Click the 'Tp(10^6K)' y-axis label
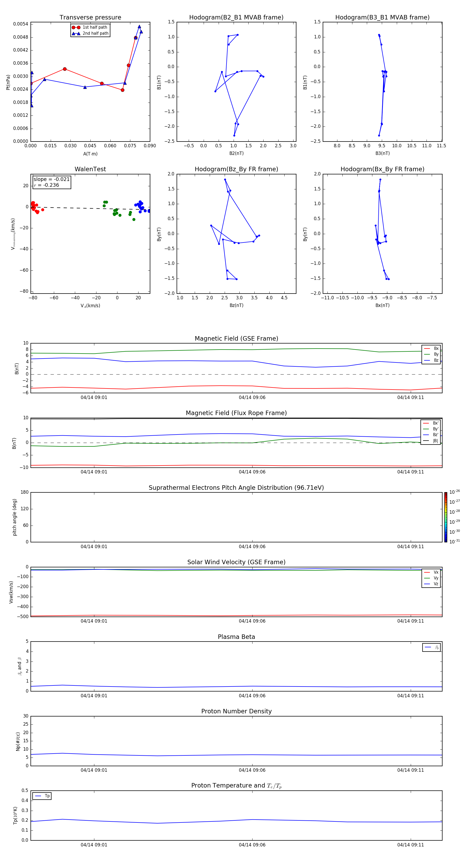473x868 pixels. (15, 815)
